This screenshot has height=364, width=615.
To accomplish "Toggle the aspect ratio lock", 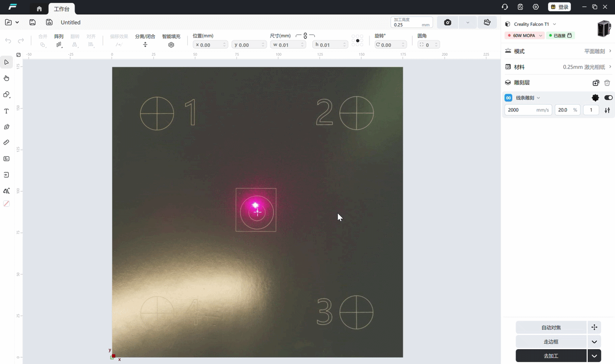I will pos(305,36).
